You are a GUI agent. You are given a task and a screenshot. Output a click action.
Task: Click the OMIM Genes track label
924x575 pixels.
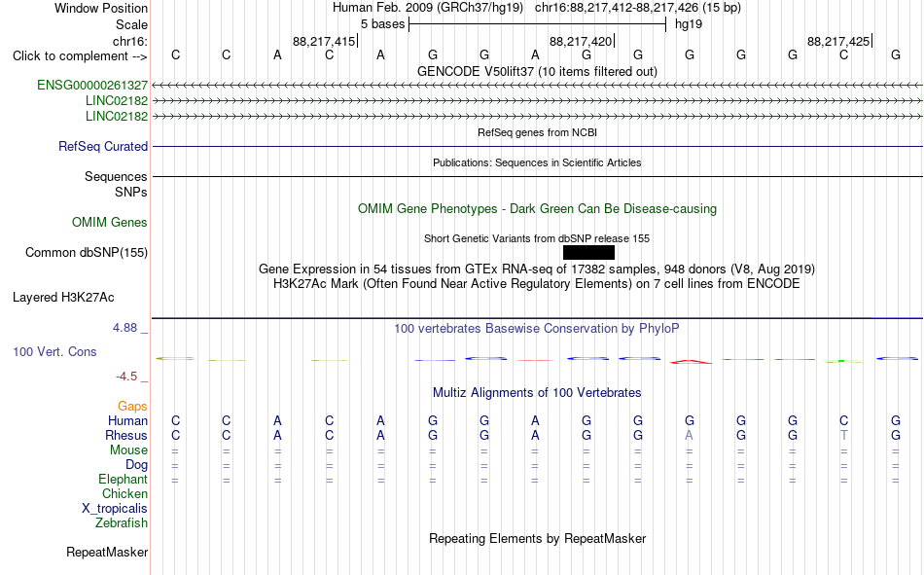(x=110, y=223)
